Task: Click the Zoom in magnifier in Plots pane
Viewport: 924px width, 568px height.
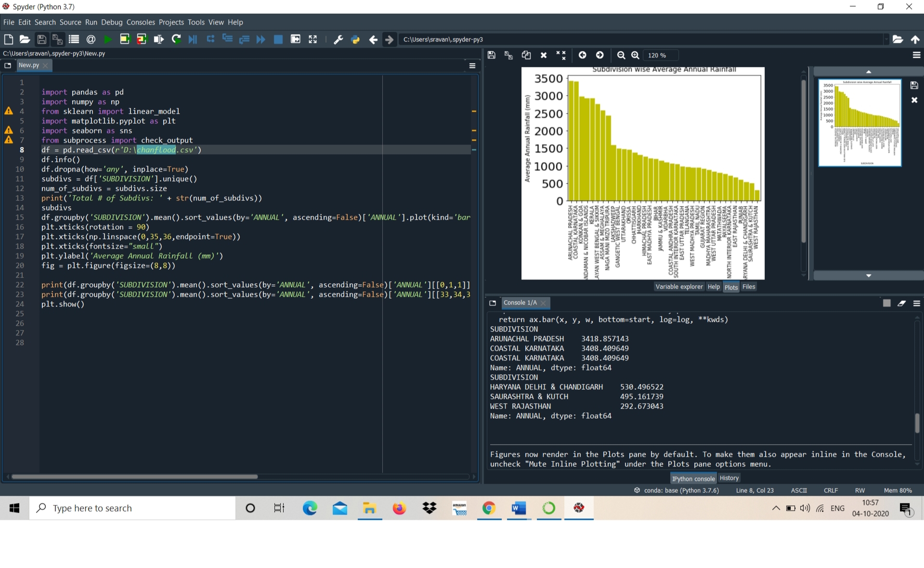Action: tap(635, 55)
